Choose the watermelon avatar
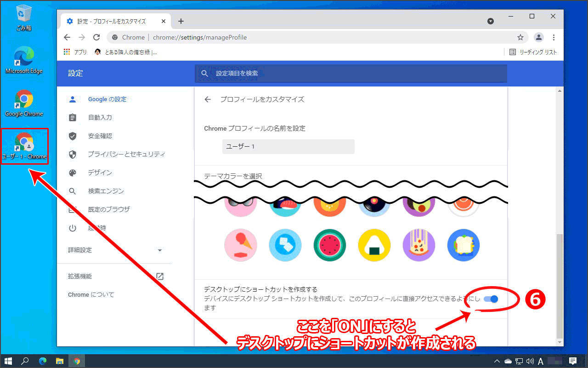588x368 pixels. 330,245
